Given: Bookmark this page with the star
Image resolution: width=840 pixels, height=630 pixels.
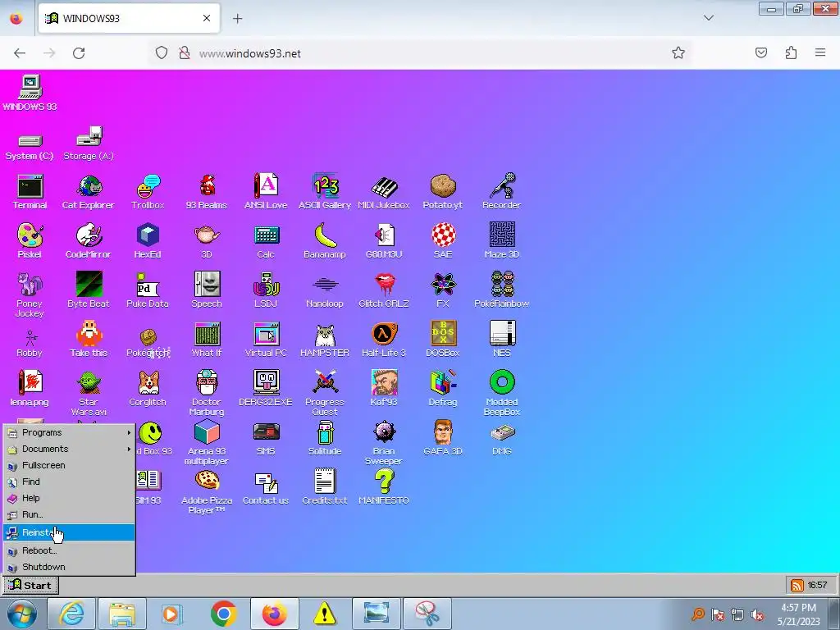Looking at the screenshot, I should point(678,52).
